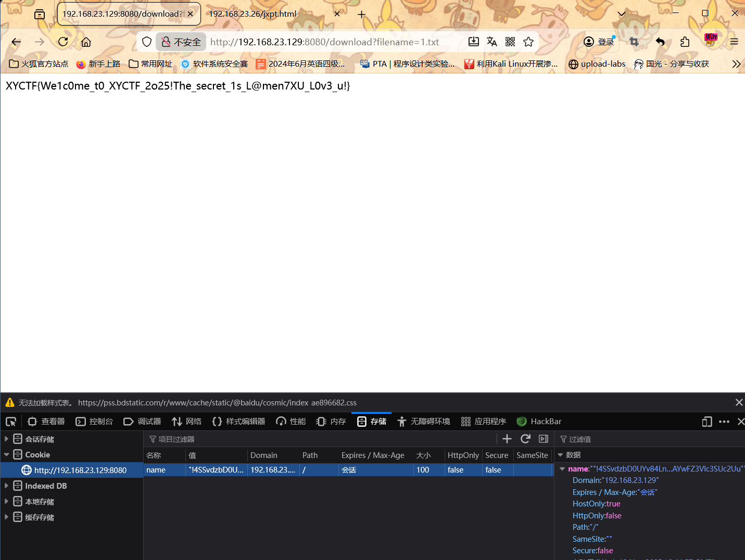745x560 pixels.
Task: Toggle responsive design mode
Action: [x=706, y=422]
